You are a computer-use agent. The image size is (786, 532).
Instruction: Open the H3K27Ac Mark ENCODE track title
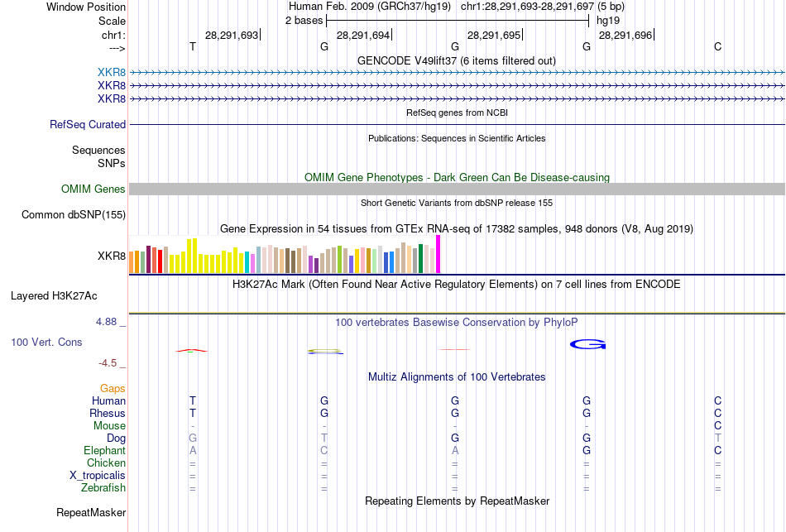pyautogui.click(x=456, y=285)
